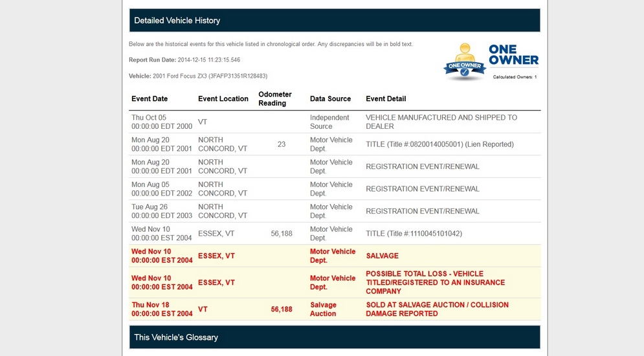Select the odometer reading of 23
The height and width of the screenshot is (356, 644).
[282, 144]
